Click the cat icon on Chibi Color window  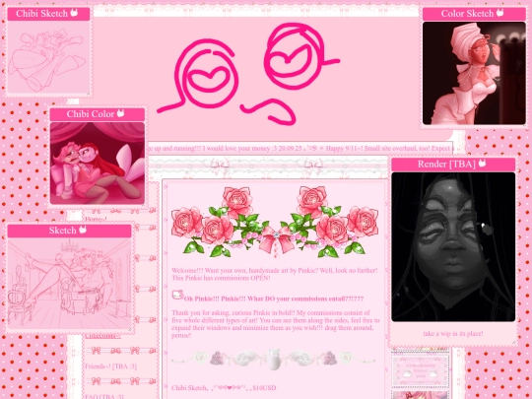point(120,113)
